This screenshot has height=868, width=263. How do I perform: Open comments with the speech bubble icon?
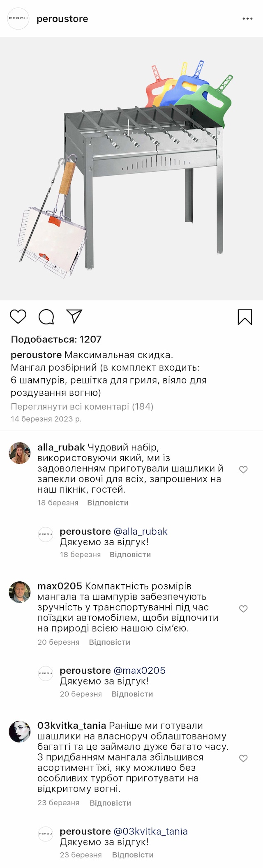click(46, 317)
